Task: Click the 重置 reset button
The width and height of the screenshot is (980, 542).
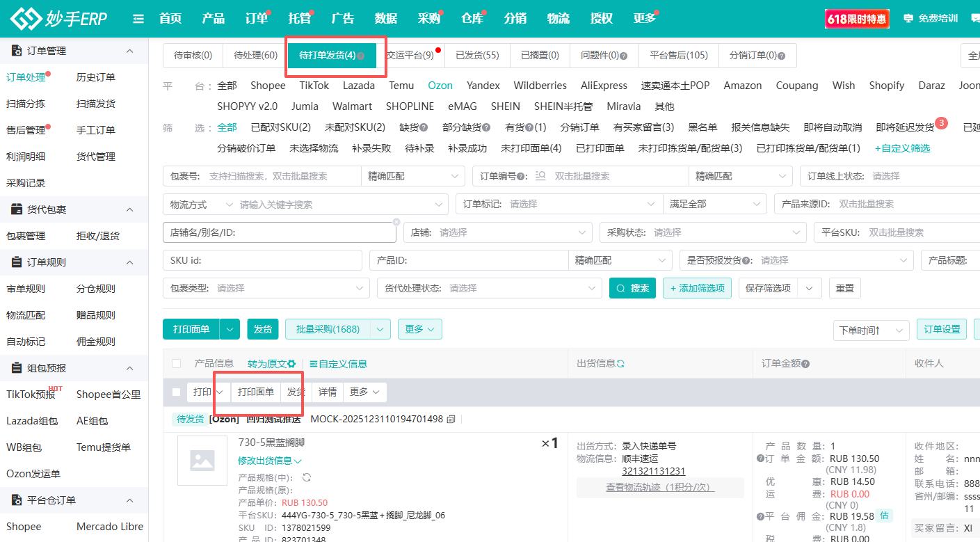Action: [845, 288]
